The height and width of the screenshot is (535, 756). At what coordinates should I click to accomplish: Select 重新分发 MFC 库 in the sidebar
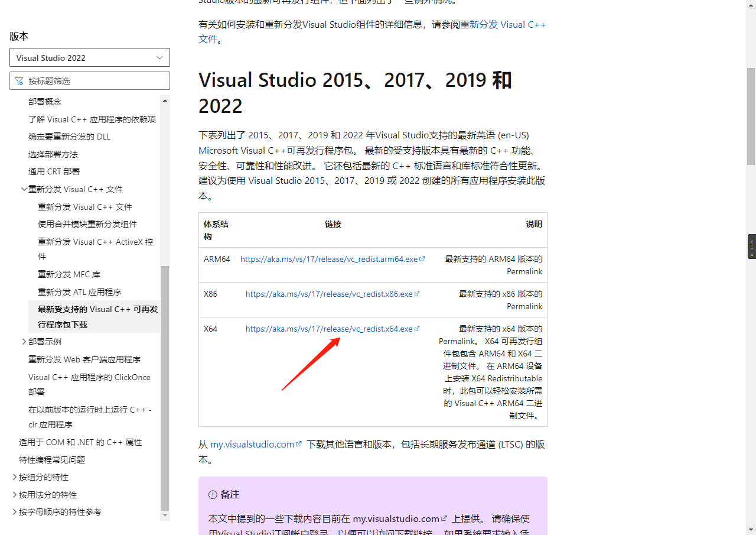(70, 274)
